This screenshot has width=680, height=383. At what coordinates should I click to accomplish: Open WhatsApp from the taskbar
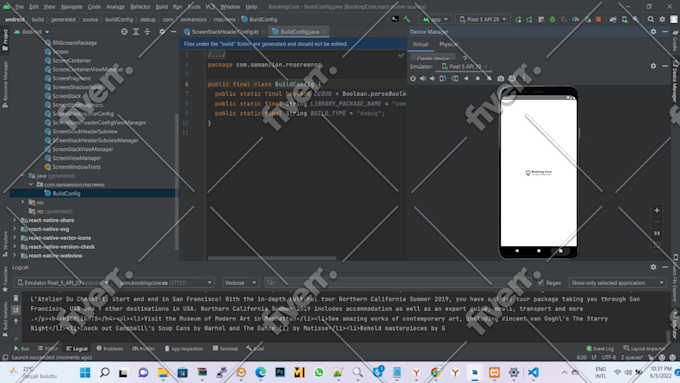point(319,373)
